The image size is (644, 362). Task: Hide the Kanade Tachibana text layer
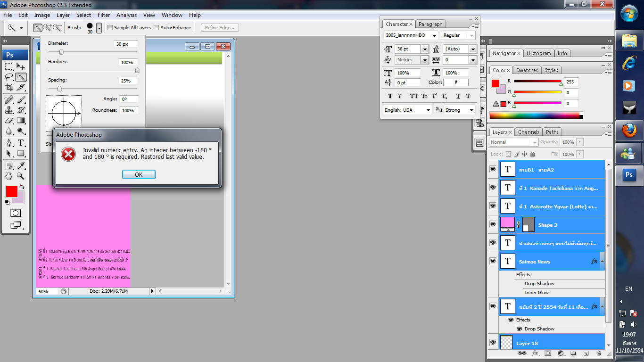point(493,188)
